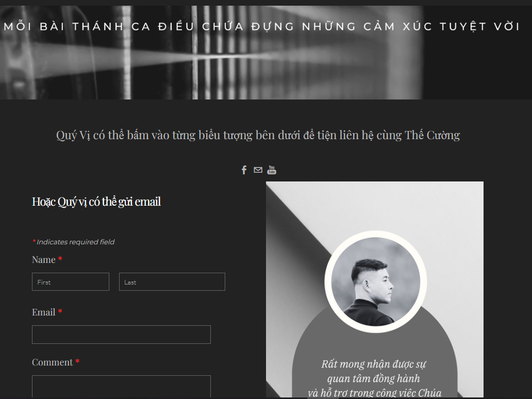This screenshot has height=399, width=532.
Task: Click the red asterisk beside Email
Action: pyautogui.click(x=60, y=311)
